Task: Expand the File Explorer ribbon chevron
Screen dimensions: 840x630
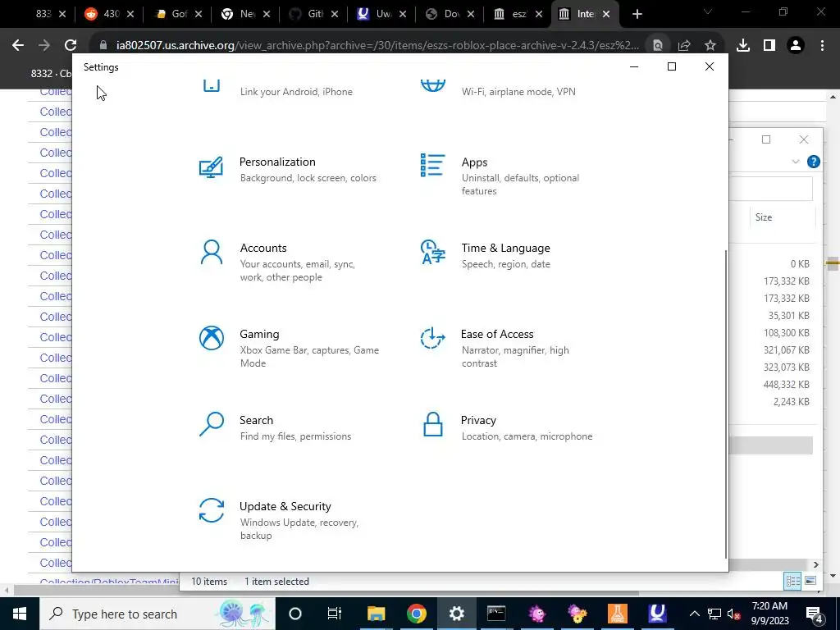Action: pos(795,162)
